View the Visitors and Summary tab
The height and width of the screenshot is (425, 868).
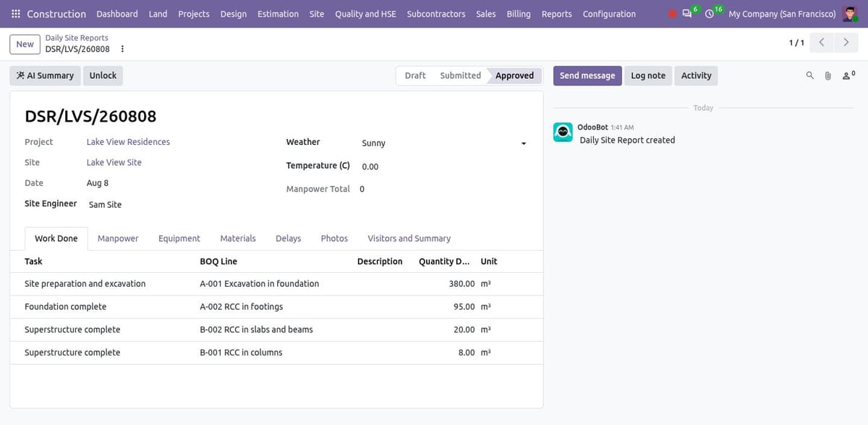pyautogui.click(x=409, y=238)
